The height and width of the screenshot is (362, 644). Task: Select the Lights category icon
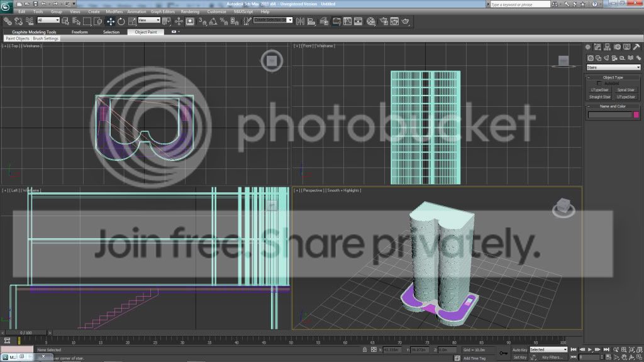(607, 58)
